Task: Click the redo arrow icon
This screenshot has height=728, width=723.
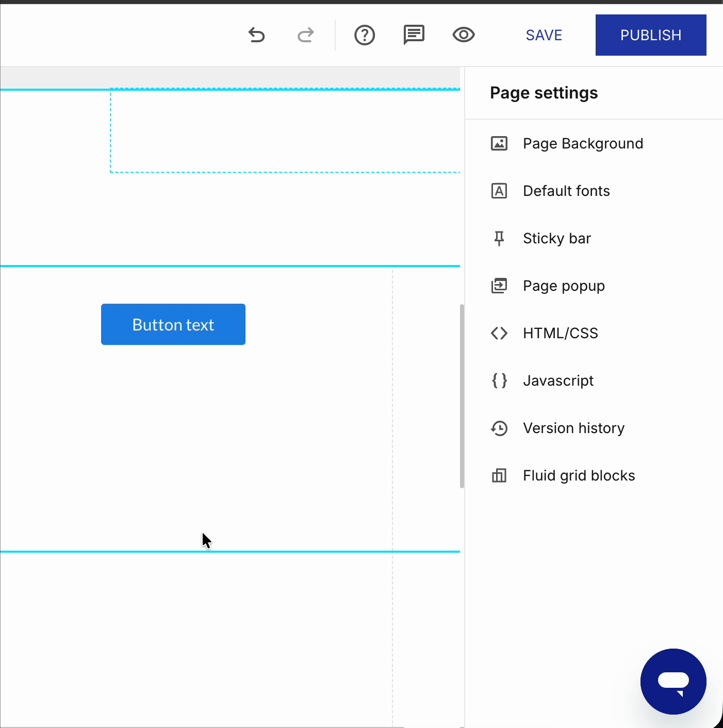Action: [x=306, y=35]
